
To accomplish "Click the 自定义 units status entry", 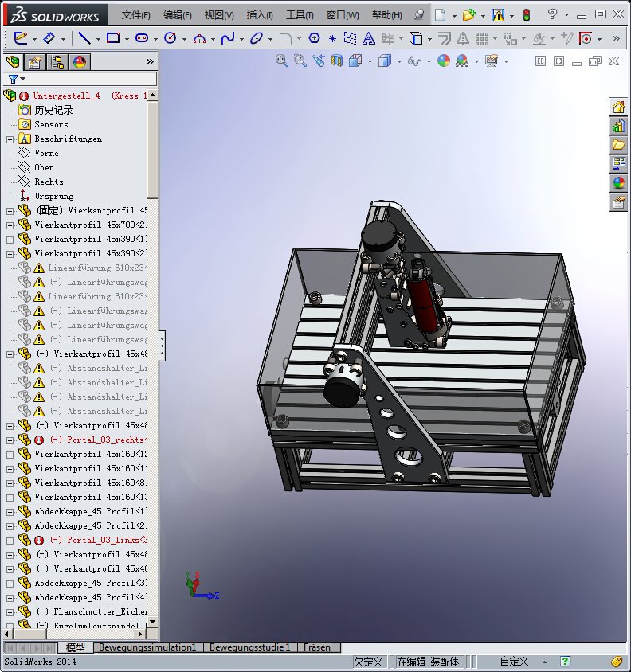I will tap(515, 662).
